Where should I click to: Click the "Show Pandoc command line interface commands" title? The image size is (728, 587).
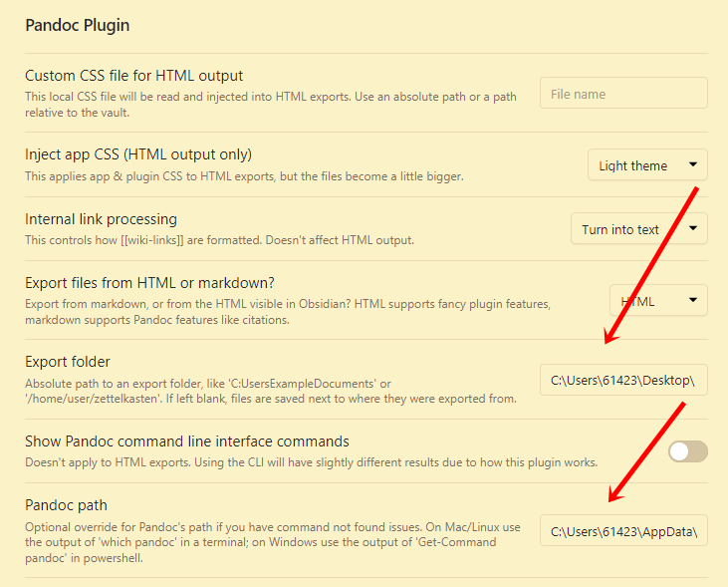tap(186, 440)
